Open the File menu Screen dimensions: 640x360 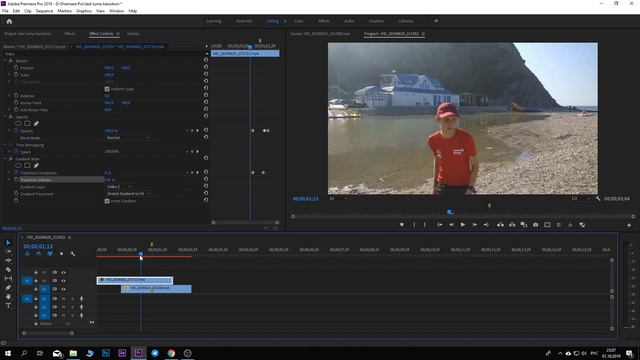(5, 11)
